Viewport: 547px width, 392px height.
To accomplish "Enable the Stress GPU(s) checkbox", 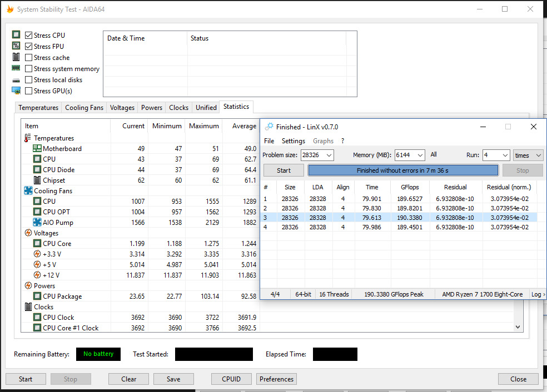I will point(28,91).
